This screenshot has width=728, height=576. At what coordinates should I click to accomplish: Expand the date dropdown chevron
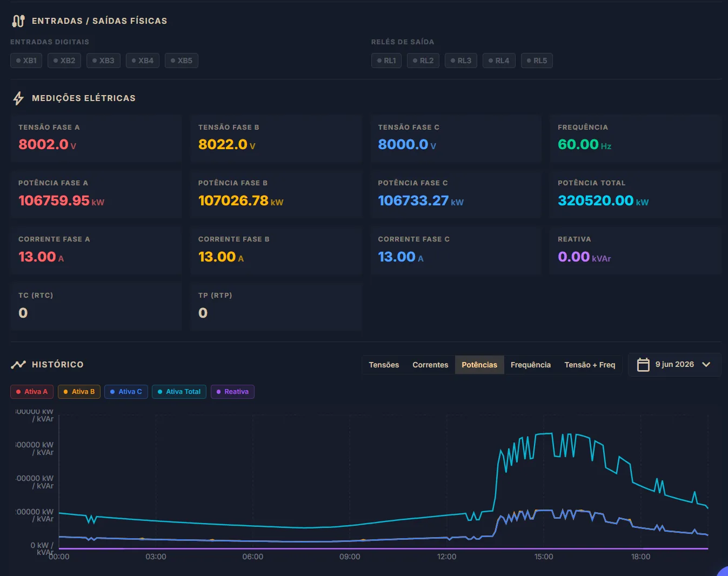pos(706,365)
